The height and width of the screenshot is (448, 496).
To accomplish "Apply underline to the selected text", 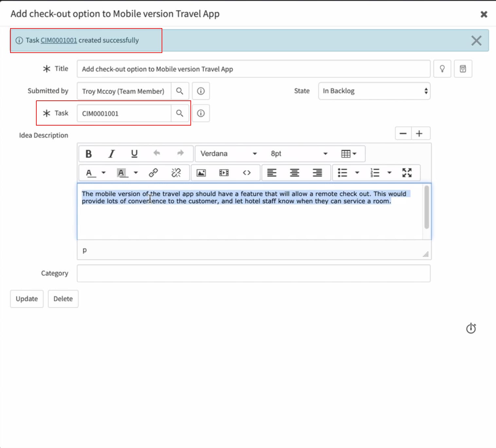I will (x=134, y=154).
